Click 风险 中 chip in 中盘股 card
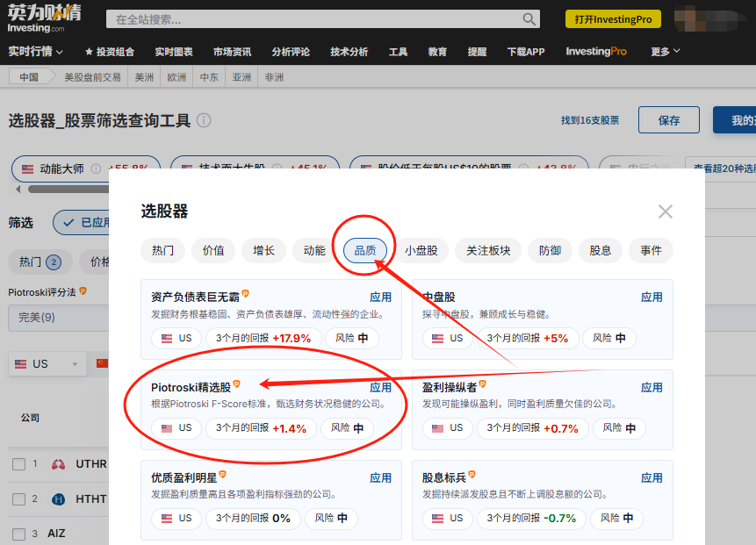Image resolution: width=756 pixels, height=545 pixels. [x=609, y=338]
